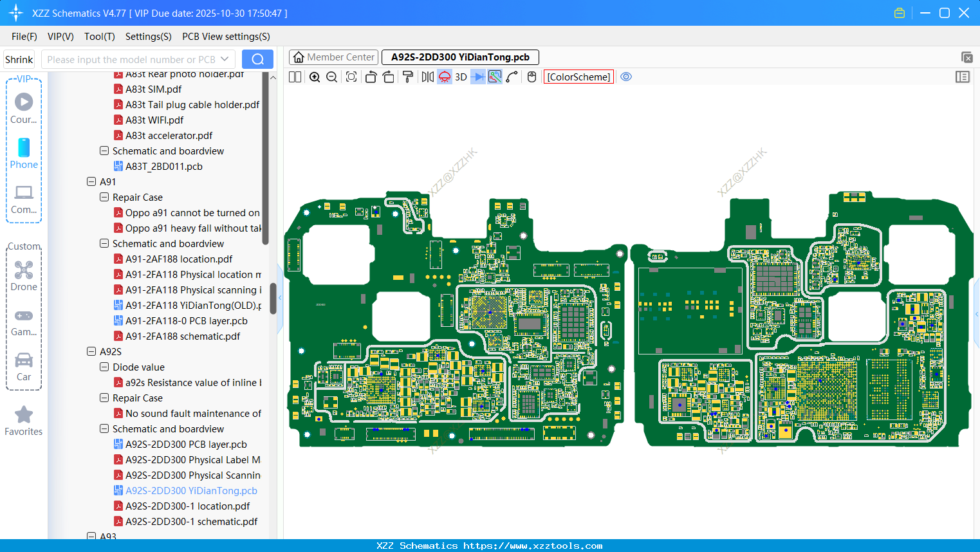Switch to the A92S-2DD300 YiDianTong.pcb tab
The height and width of the screenshot is (552, 980).
pyautogui.click(x=459, y=57)
